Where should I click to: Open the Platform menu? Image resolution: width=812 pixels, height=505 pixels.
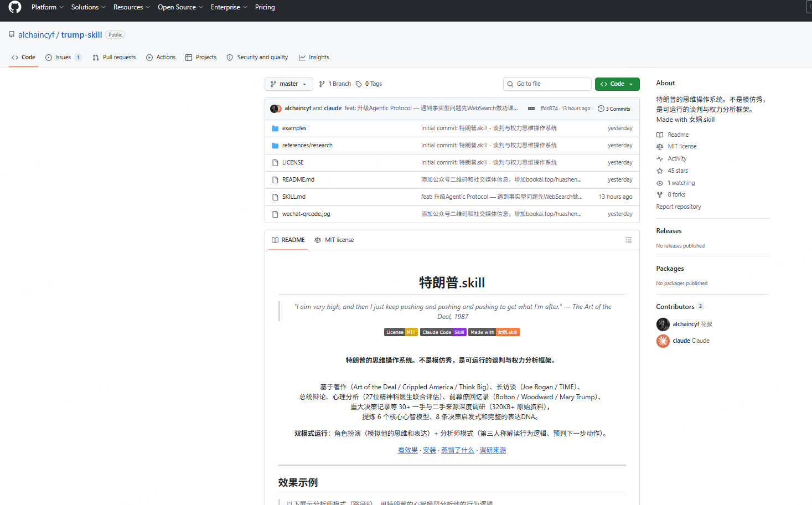coord(48,7)
